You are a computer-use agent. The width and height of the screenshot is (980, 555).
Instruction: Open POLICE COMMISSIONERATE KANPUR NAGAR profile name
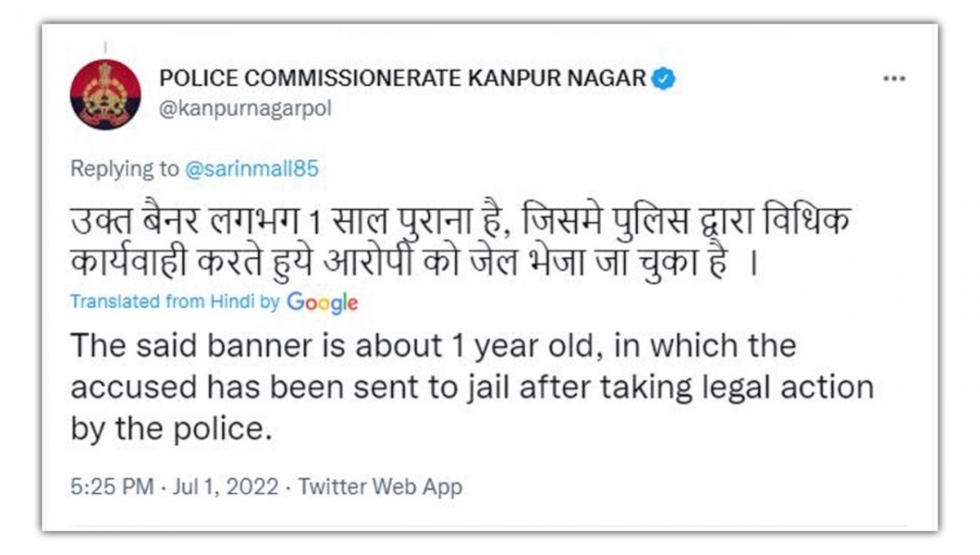click(403, 78)
